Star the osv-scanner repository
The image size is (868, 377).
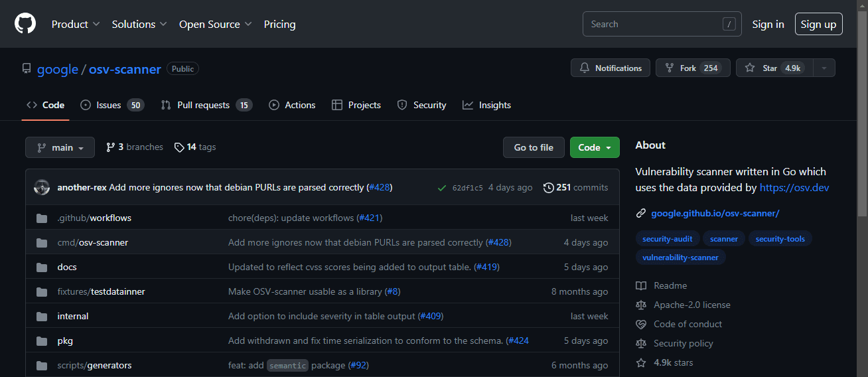[x=770, y=68]
